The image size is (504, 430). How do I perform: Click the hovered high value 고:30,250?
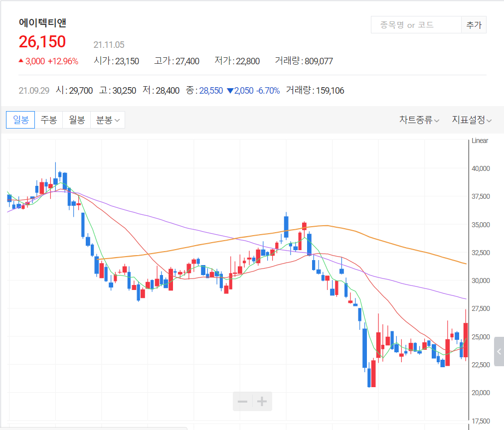[x=118, y=90]
